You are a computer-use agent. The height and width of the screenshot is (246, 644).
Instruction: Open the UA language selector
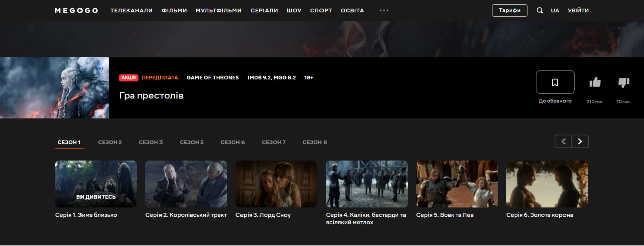(x=555, y=10)
